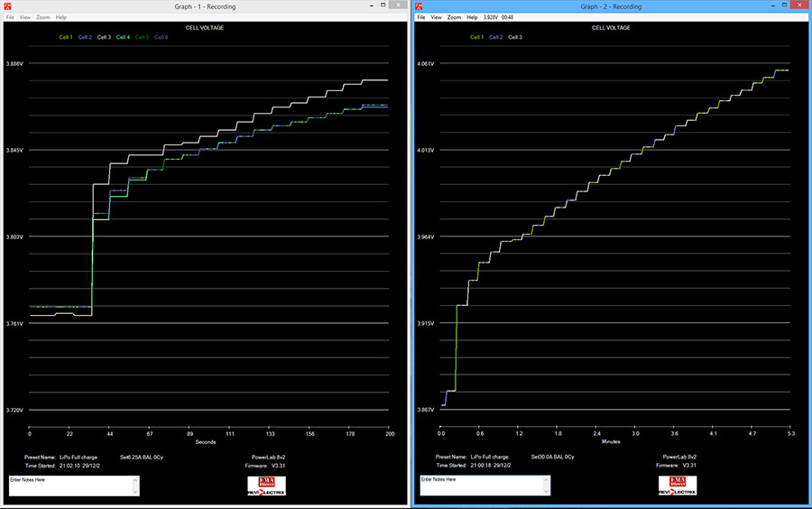
Task: Open the Help menu in Graph 2
Action: [x=472, y=17]
